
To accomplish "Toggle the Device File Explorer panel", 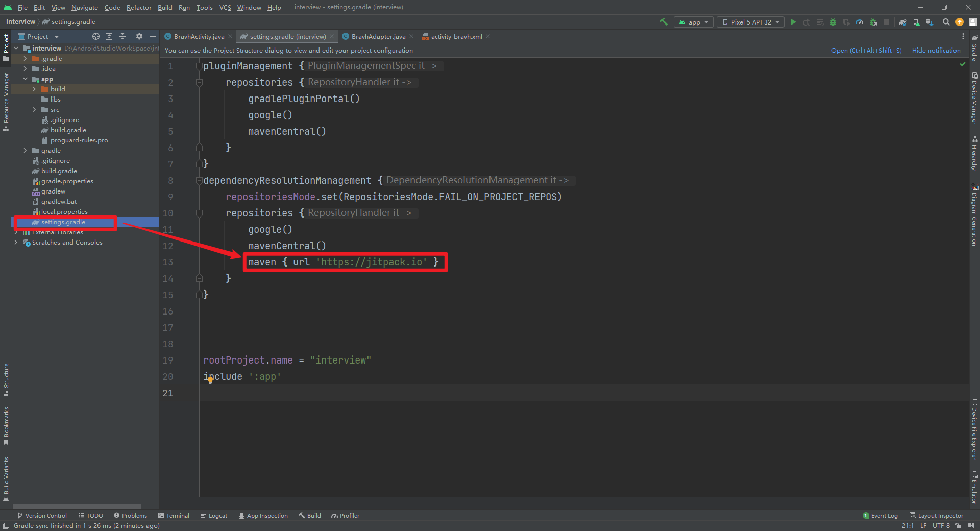I will click(x=974, y=429).
